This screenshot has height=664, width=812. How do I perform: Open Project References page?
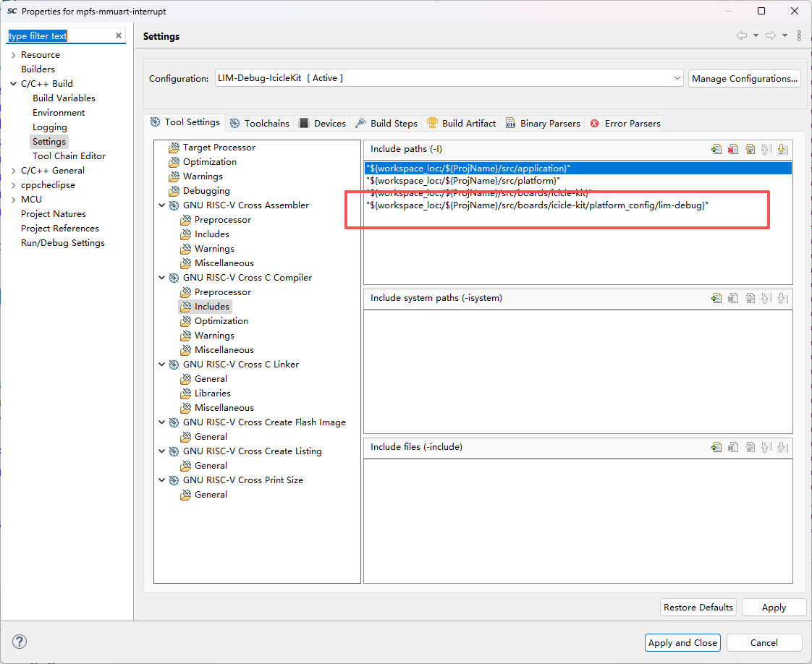[x=59, y=229]
